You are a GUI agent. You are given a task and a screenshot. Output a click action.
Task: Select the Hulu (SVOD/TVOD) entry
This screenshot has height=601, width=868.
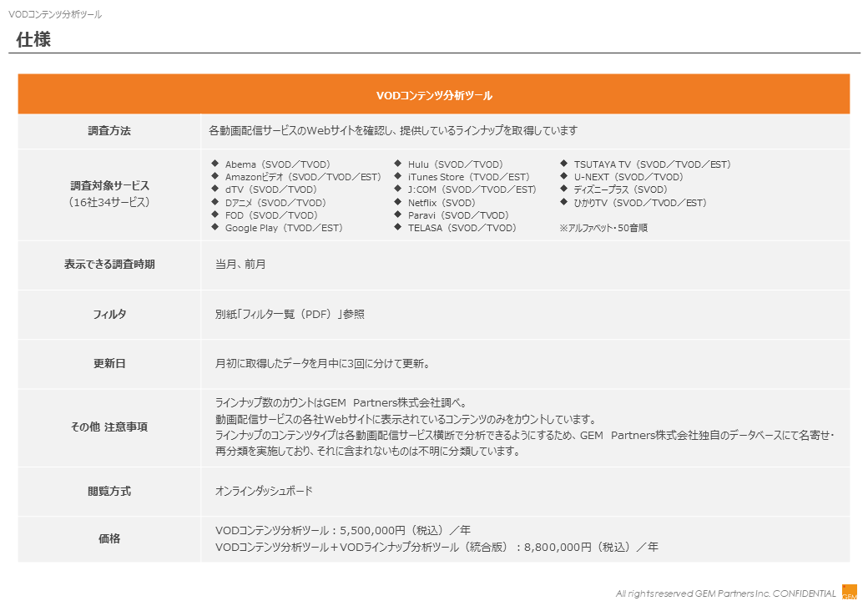455,164
